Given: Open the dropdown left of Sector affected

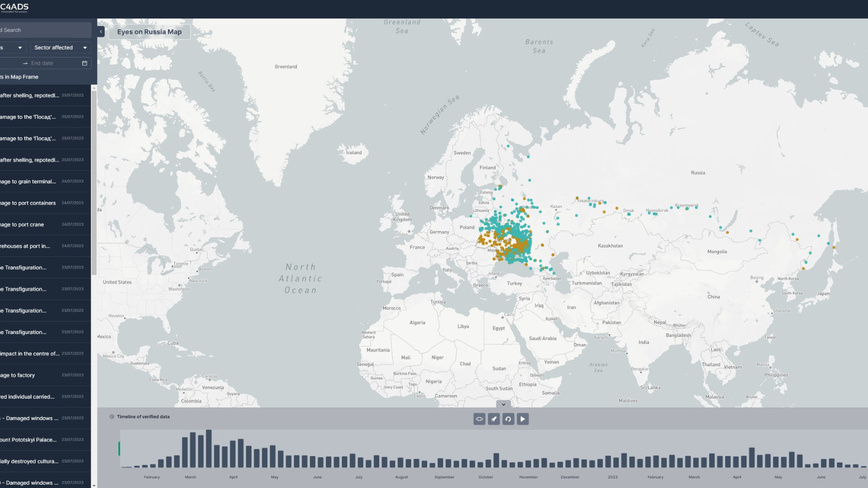Looking at the screenshot, I should click(12, 48).
